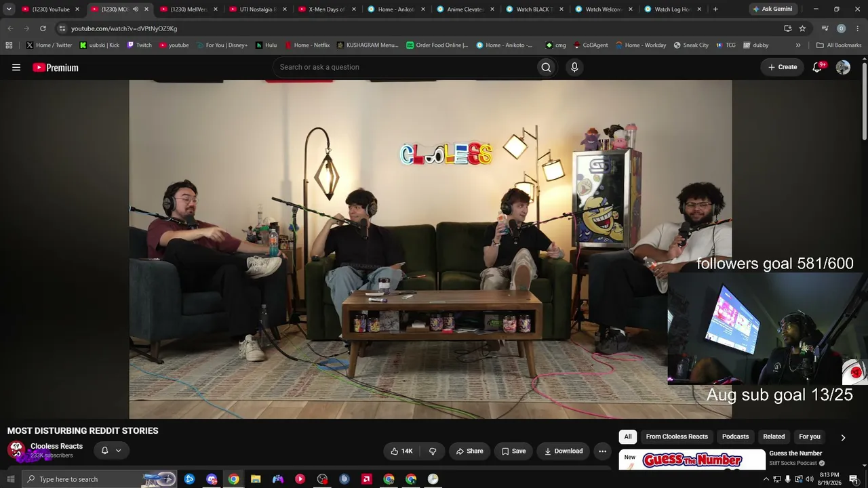This screenshot has height=488, width=868.
Task: Start voice search with the microphone
Action: [x=574, y=67]
